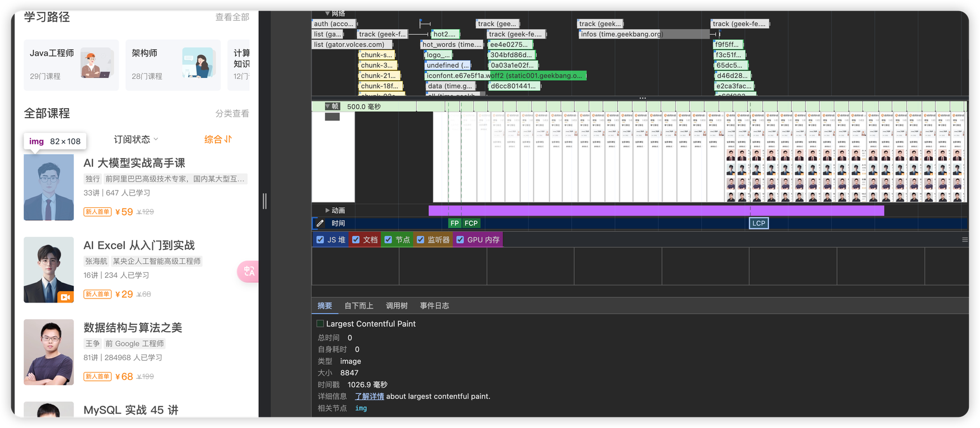Toggle the 监听器 checkbox
Viewport: 980px width, 428px height.
click(421, 240)
